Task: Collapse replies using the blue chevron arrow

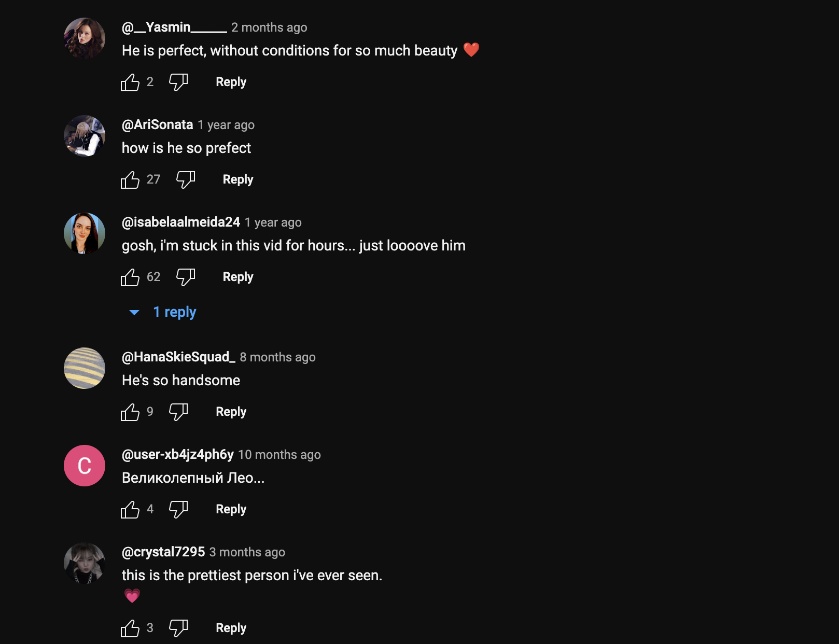Action: tap(135, 312)
